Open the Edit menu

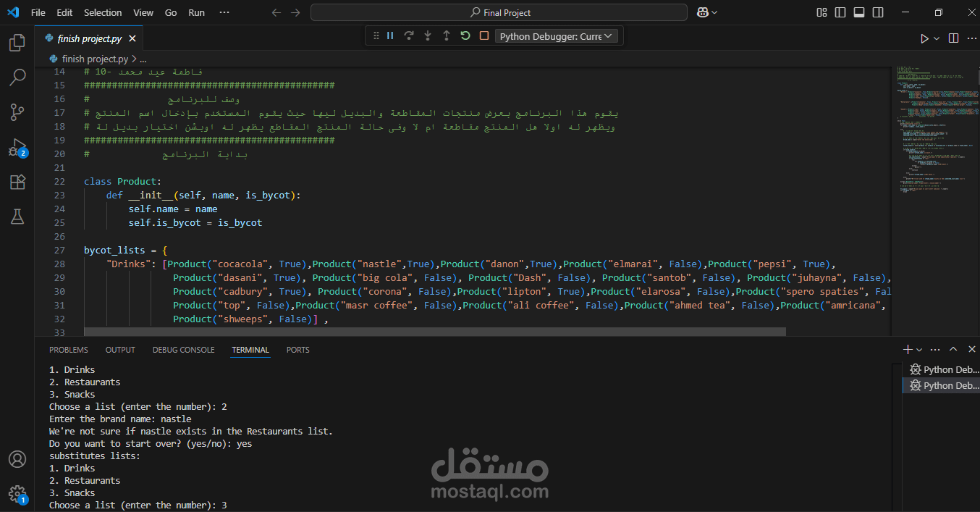[x=64, y=12]
